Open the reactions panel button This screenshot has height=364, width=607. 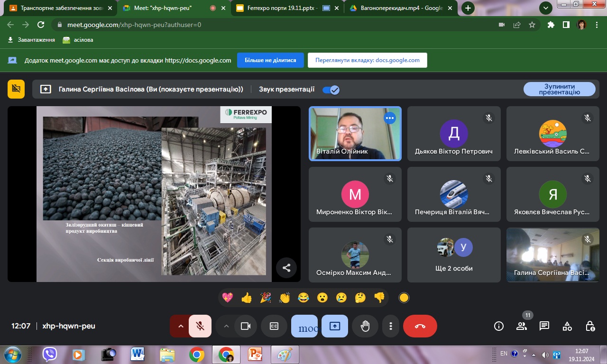[304, 326]
